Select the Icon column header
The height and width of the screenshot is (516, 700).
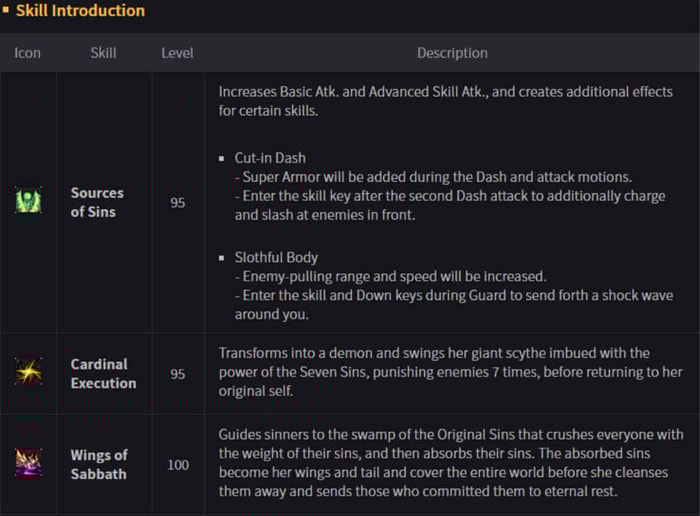coord(27,53)
